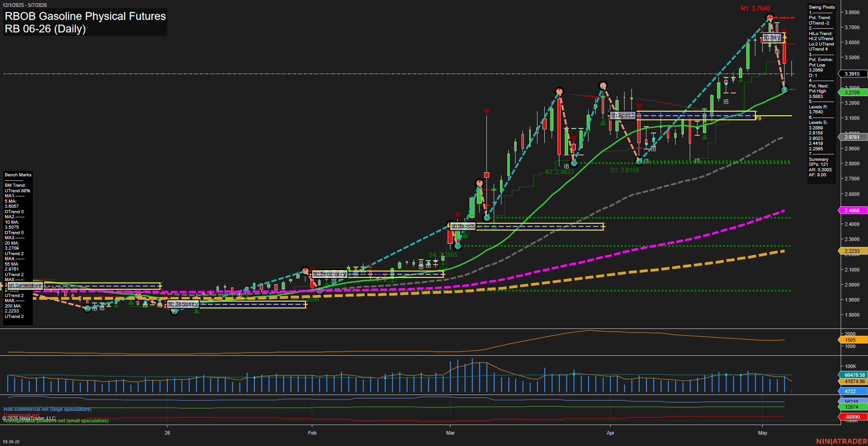Select the swing pivot low circle at 3.2709
Image resolution: width=868 pixels, height=446 pixels.
pyautogui.click(x=785, y=90)
